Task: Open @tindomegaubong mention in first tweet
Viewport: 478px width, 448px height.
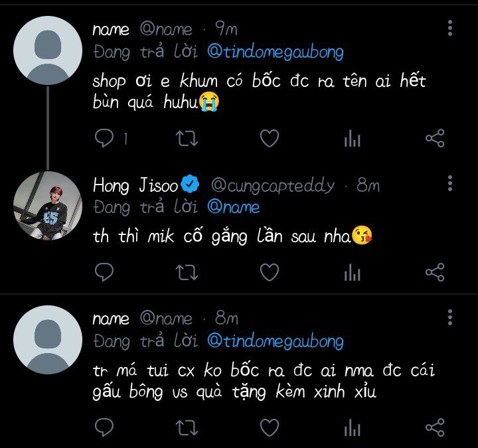Action: [x=276, y=52]
